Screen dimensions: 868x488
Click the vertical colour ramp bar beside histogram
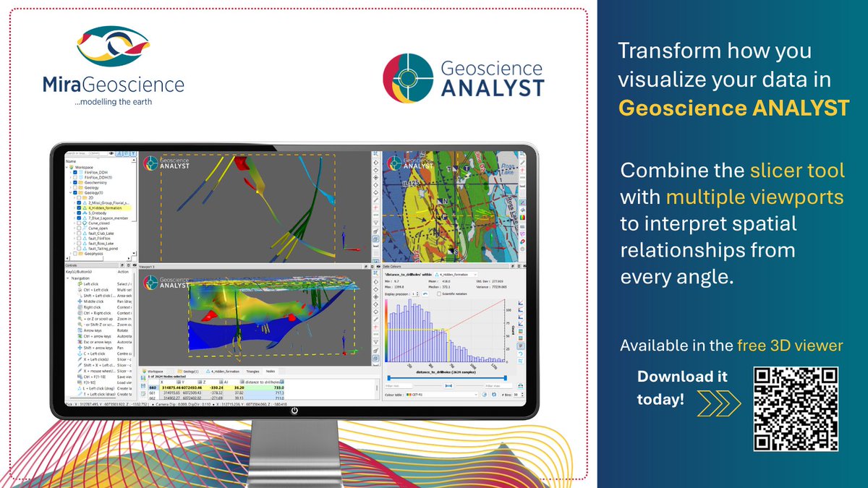(386, 330)
